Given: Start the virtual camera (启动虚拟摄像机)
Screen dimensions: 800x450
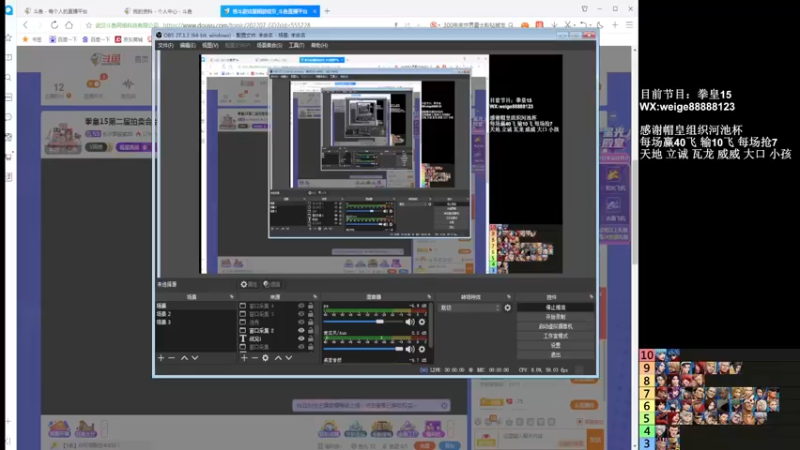Looking at the screenshot, I should pos(556,327).
